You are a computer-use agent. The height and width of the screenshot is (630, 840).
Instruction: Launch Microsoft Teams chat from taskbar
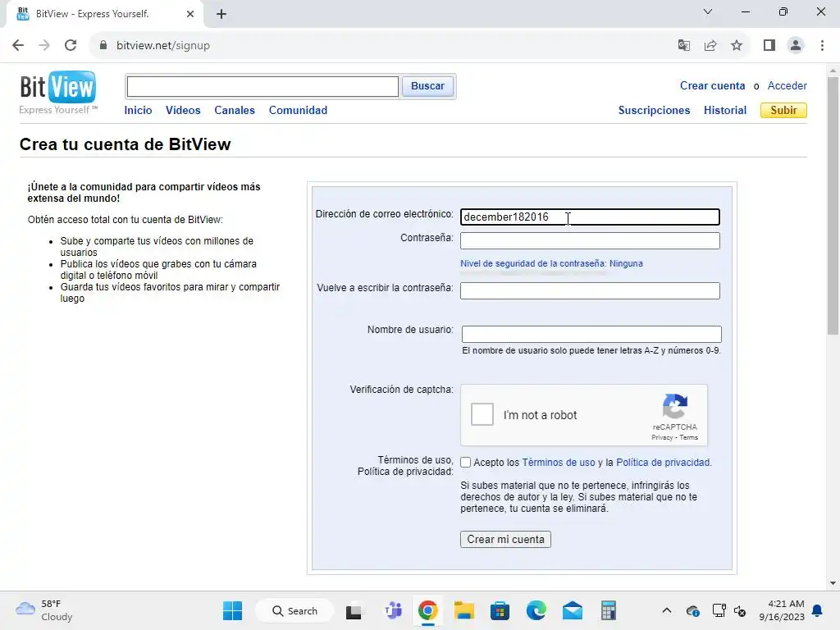[x=393, y=610]
